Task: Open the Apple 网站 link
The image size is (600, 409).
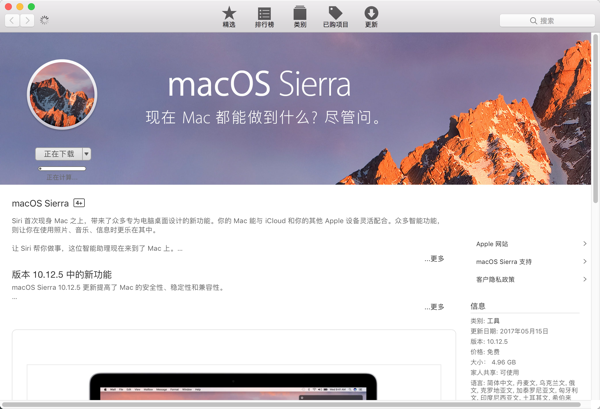Action: [492, 244]
